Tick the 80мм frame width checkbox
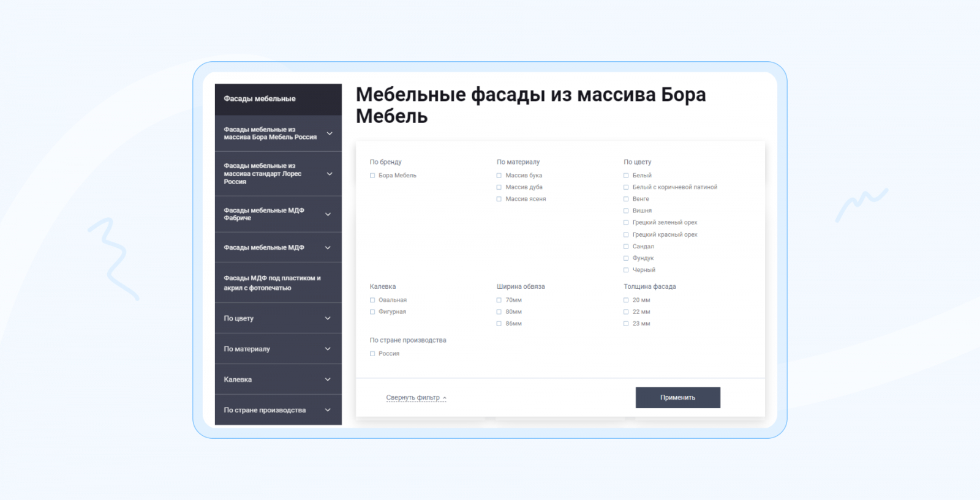The width and height of the screenshot is (980, 500). [x=499, y=312]
